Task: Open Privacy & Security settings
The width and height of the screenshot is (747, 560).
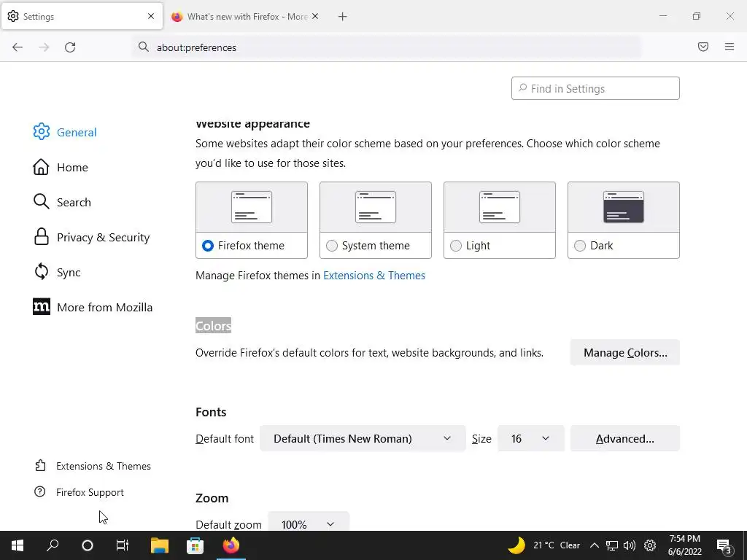Action: [x=91, y=237]
